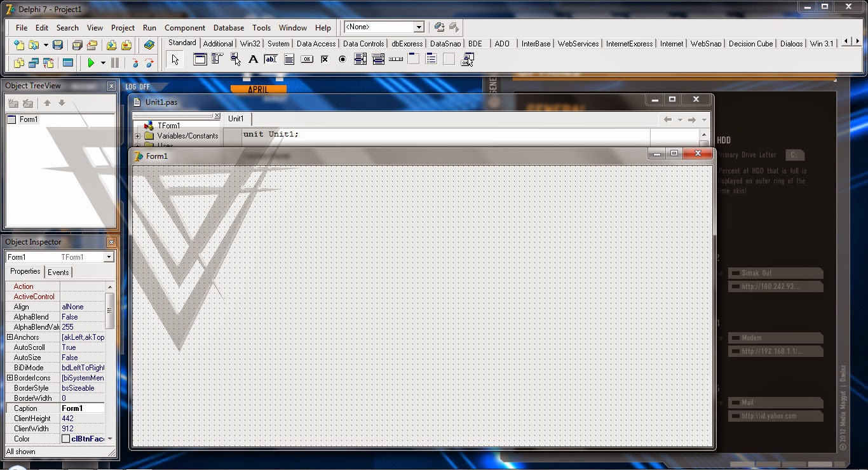Click the Save All toolbar icon
868x470 pixels.
77,45
